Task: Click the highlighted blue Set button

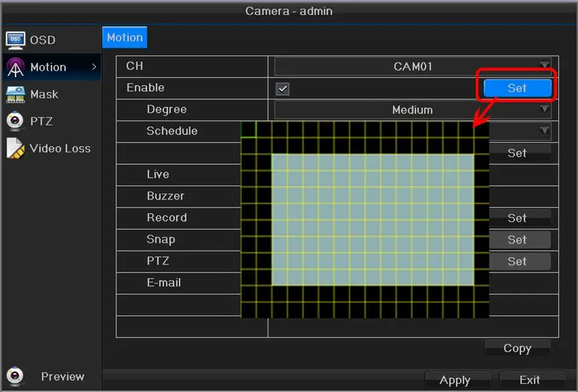Action: (518, 88)
